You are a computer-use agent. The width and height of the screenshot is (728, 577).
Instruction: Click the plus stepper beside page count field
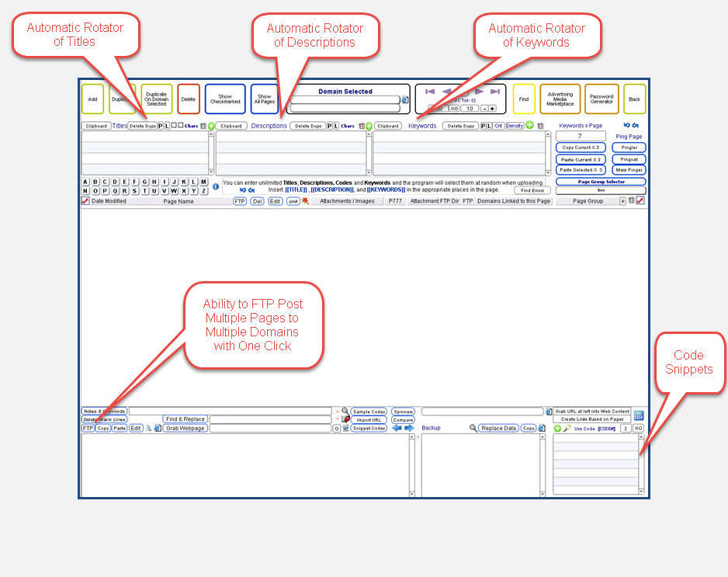coord(492,109)
